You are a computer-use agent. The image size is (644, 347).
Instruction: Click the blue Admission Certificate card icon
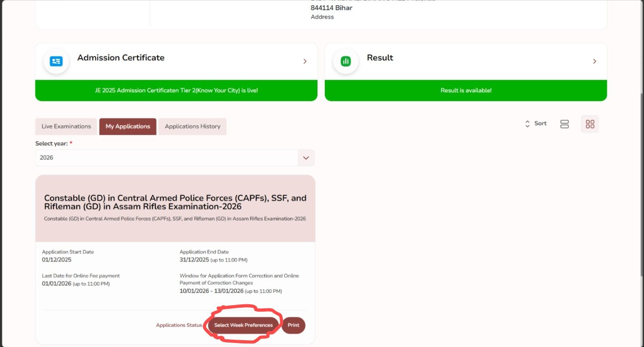point(56,61)
